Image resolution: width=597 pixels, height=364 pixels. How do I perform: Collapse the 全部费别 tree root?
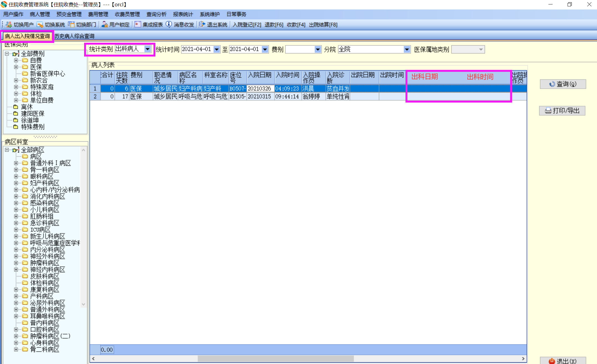pos(7,54)
